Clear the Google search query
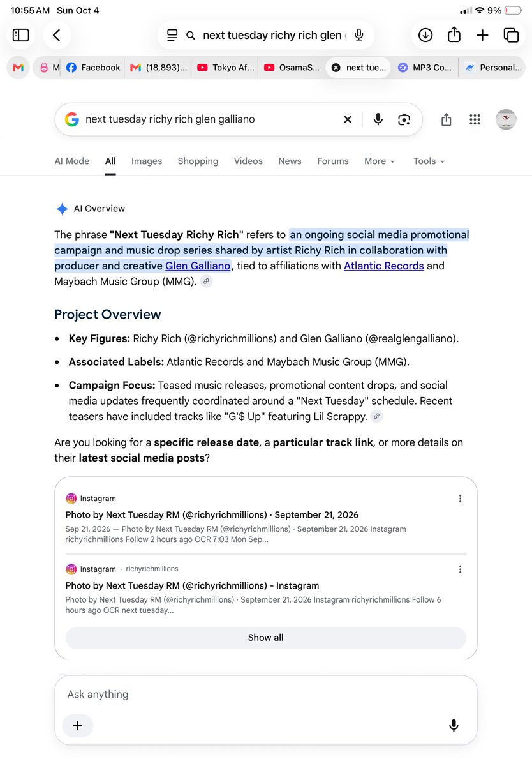 coord(348,119)
